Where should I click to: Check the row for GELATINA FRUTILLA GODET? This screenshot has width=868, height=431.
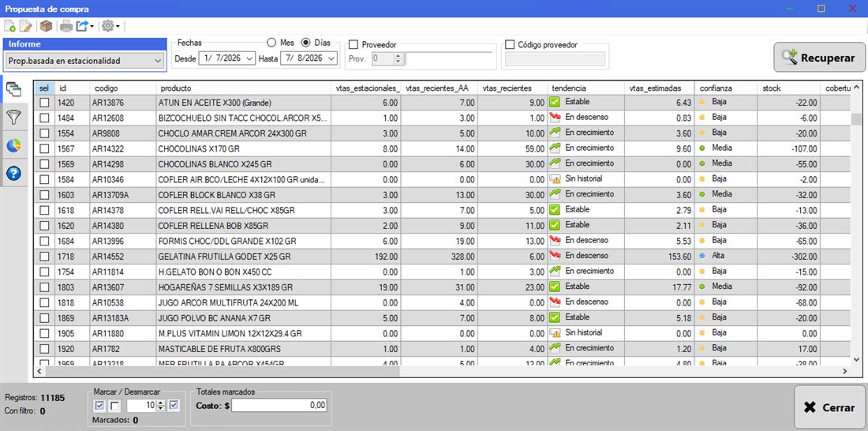coord(43,257)
